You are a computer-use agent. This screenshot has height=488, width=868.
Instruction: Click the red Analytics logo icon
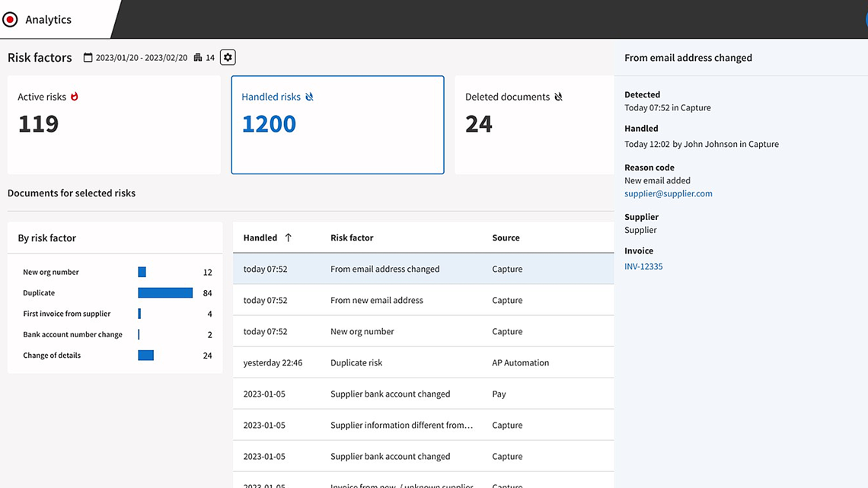point(10,20)
